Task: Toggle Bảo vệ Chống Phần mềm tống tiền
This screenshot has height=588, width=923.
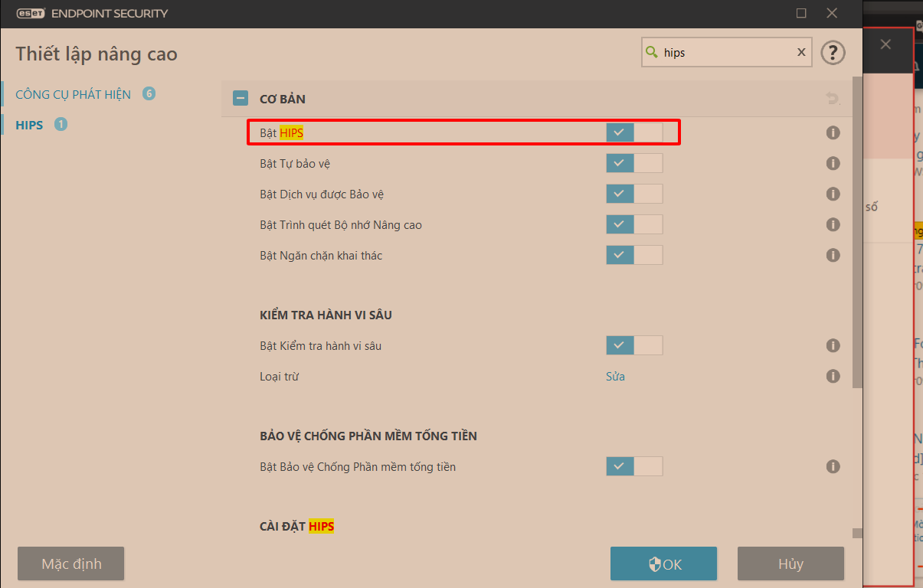Action: coord(634,466)
